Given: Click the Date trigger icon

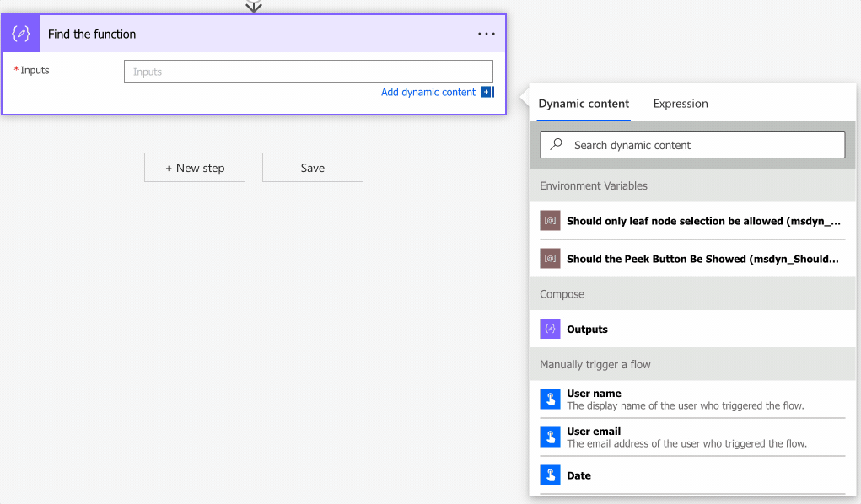Looking at the screenshot, I should pos(550,475).
